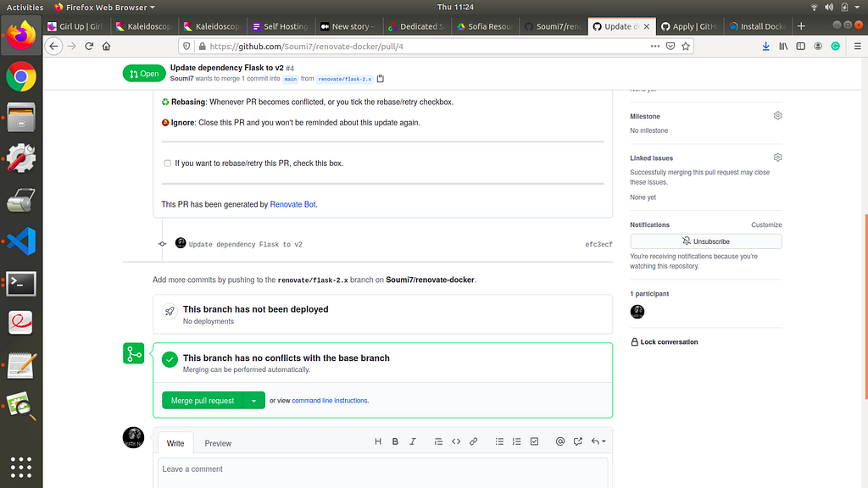The width and height of the screenshot is (868, 488).
Task: Open tracking protection shield icon
Action: 186,47
